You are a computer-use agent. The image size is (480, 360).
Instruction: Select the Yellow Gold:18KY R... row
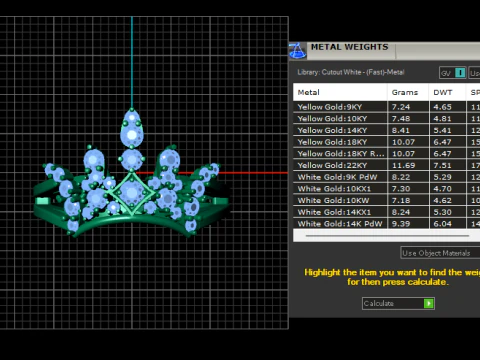coord(387,154)
